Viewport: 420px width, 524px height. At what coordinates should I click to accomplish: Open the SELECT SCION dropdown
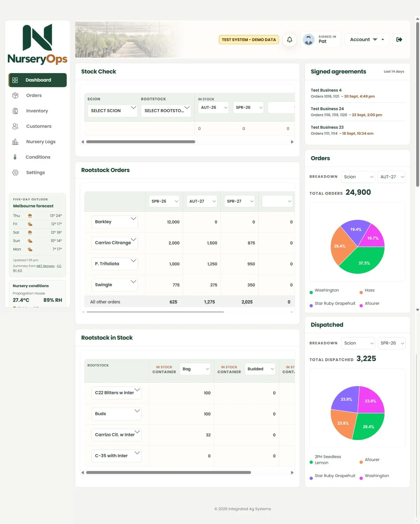(112, 111)
